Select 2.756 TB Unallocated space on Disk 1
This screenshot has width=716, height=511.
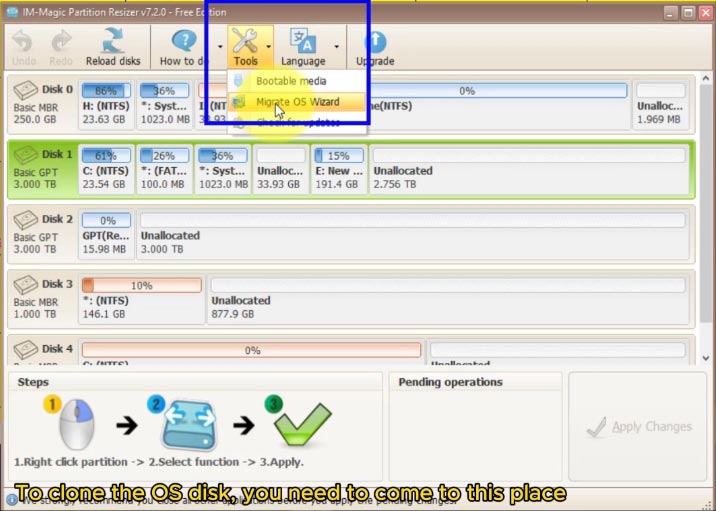pos(529,169)
